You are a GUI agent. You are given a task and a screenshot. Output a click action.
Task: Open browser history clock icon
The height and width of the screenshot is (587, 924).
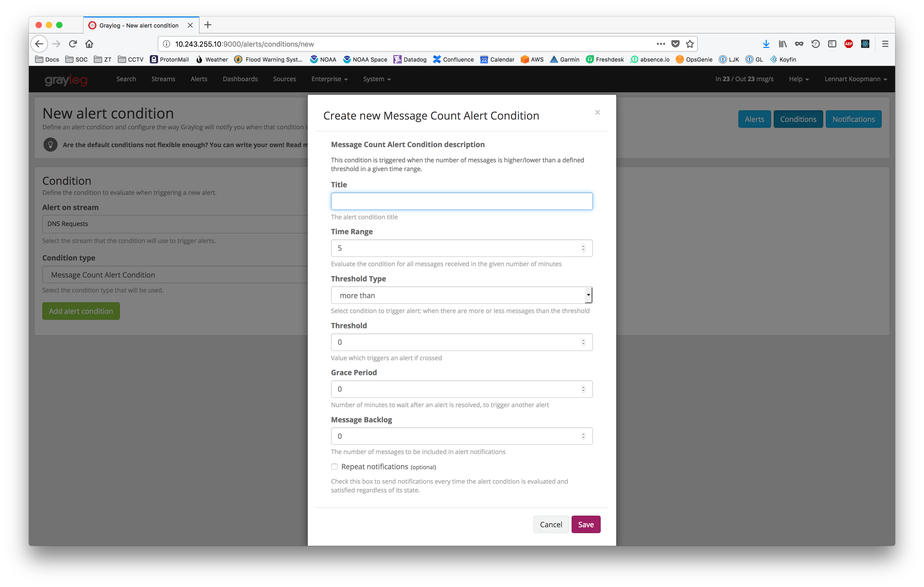tap(815, 44)
